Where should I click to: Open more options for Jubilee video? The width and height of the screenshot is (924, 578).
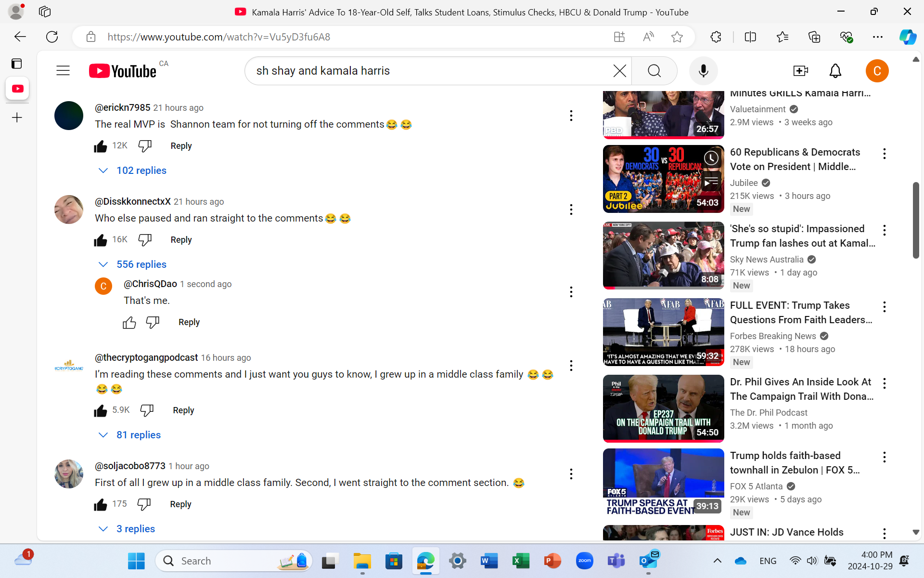click(884, 154)
